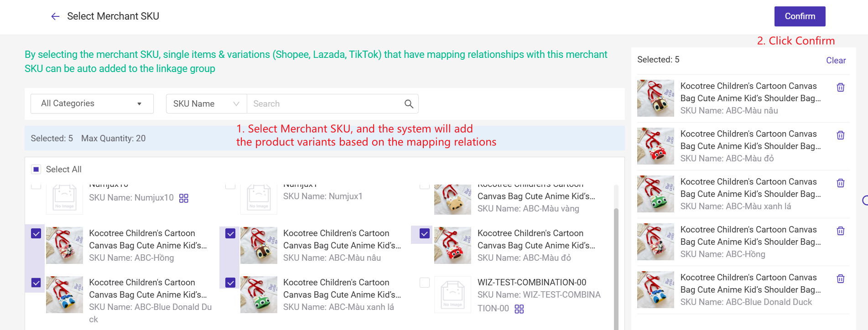868x330 pixels.
Task: Click the back arrow icon
Action: (x=55, y=16)
